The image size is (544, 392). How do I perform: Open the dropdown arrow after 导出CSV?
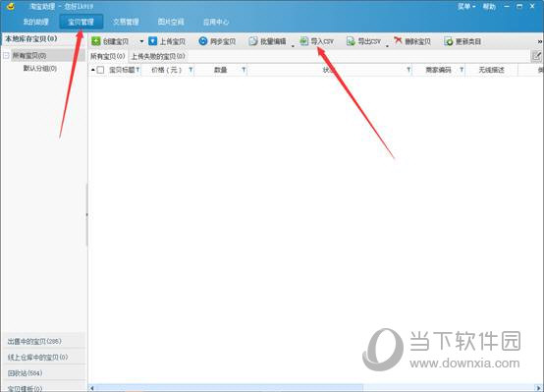387,46
